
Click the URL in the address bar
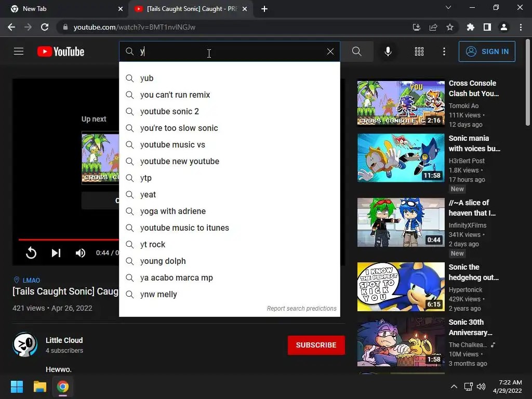pos(135,27)
